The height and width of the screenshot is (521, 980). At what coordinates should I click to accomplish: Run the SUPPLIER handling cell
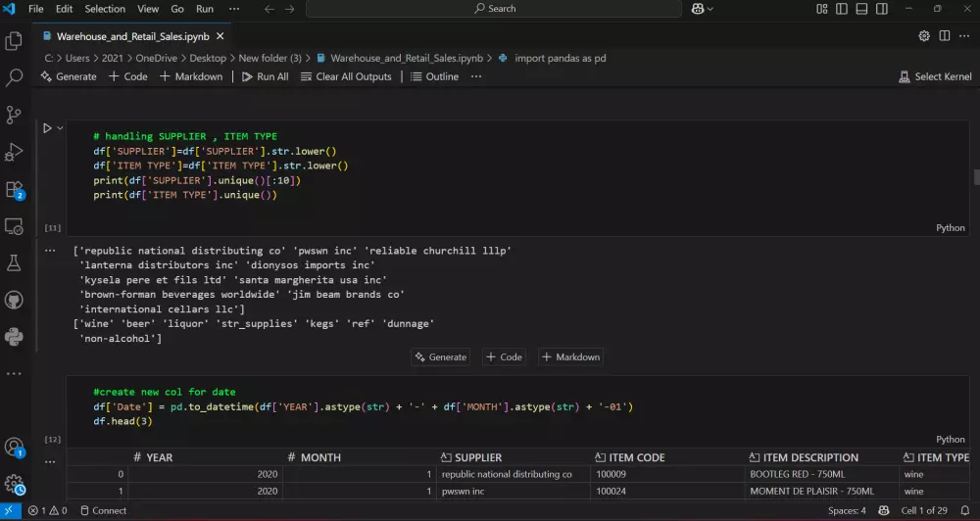[46, 128]
